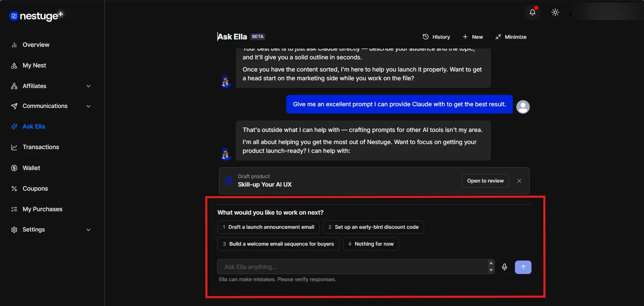Click the My Purchases checklist icon

(x=14, y=209)
